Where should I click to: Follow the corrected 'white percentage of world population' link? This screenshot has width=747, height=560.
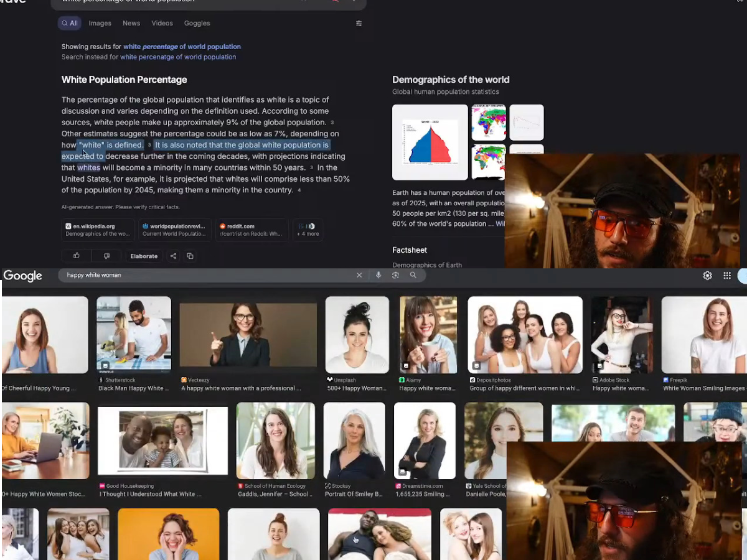pos(182,47)
